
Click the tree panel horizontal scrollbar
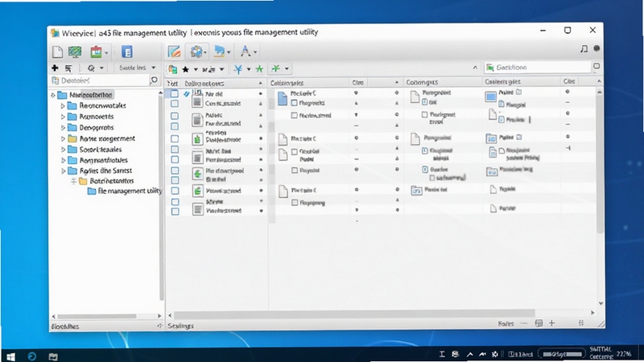[x=97, y=316]
